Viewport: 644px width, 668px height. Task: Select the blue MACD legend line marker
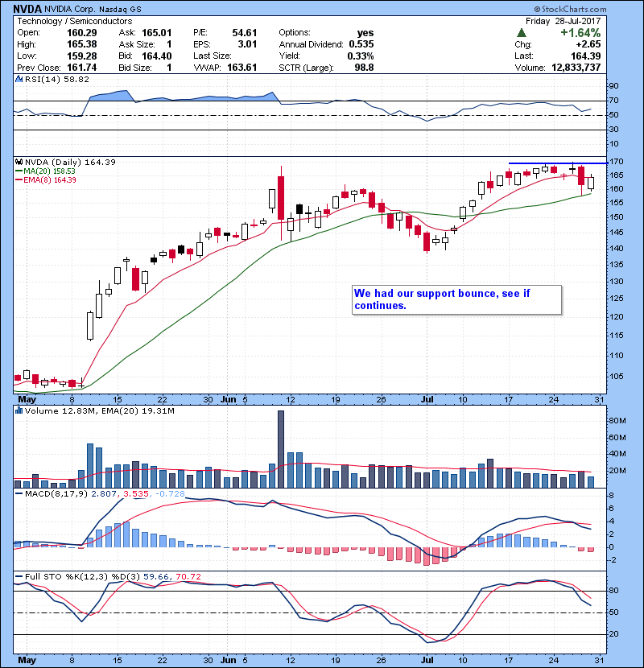[19, 494]
